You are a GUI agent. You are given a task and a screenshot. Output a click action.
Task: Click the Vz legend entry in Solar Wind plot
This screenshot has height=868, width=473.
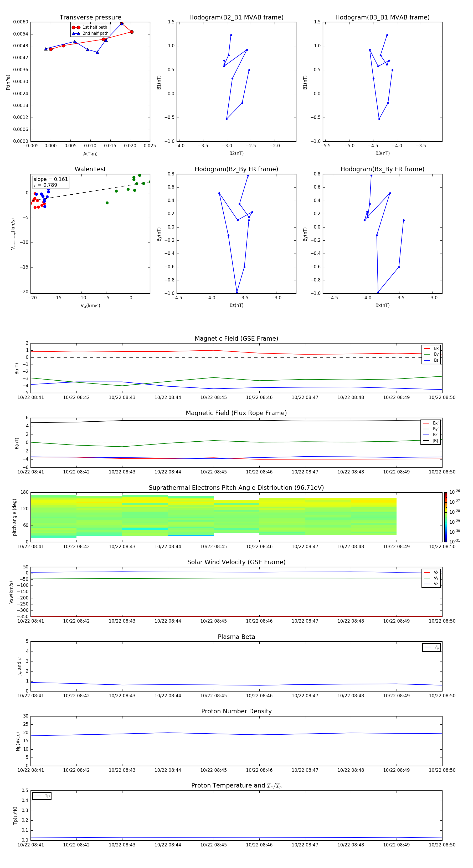click(x=431, y=584)
